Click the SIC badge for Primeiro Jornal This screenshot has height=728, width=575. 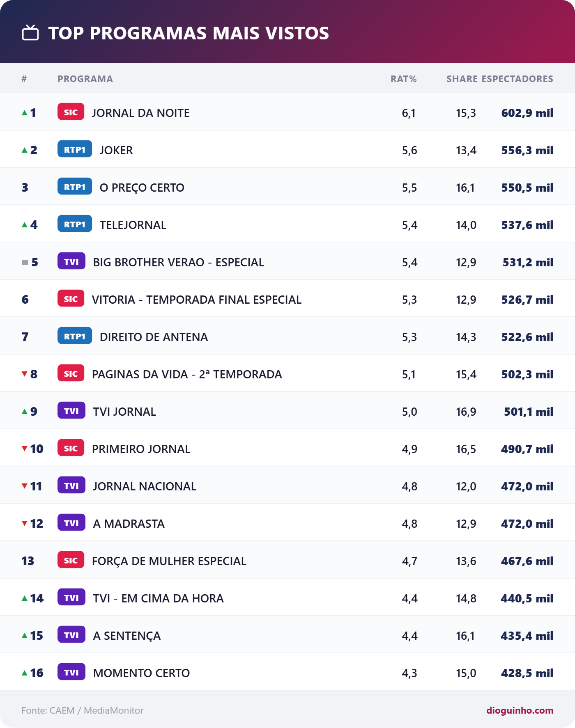(x=71, y=448)
